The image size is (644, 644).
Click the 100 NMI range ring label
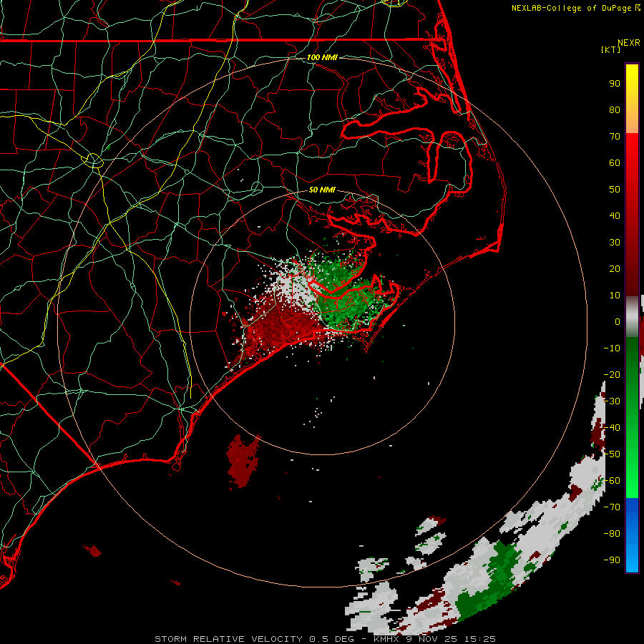[322, 57]
